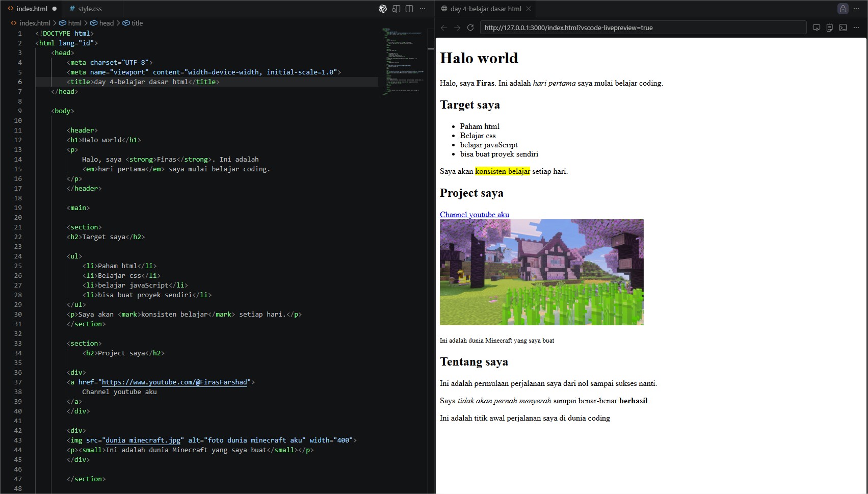
Task: Refresh the Live Preview page
Action: (x=470, y=28)
